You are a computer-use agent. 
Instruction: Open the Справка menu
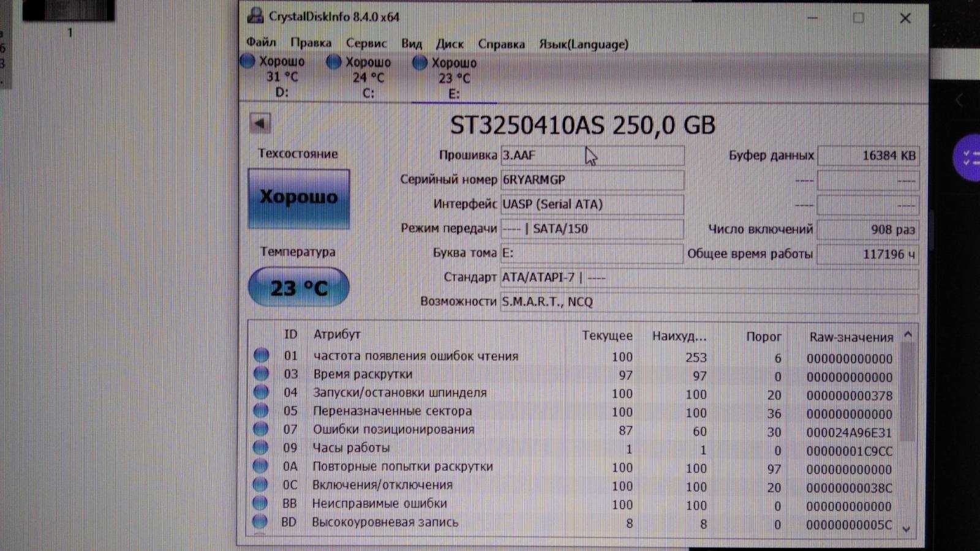(501, 44)
